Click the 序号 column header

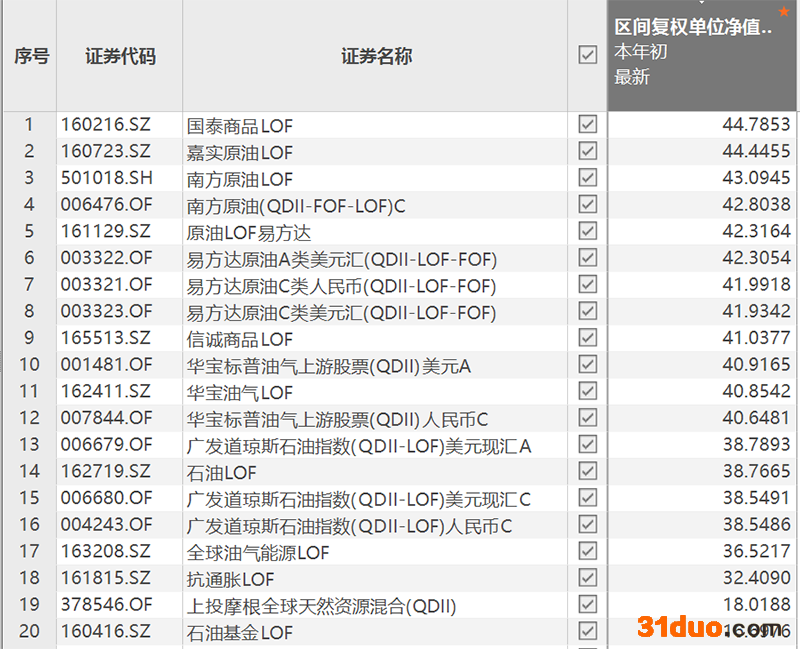32,56
